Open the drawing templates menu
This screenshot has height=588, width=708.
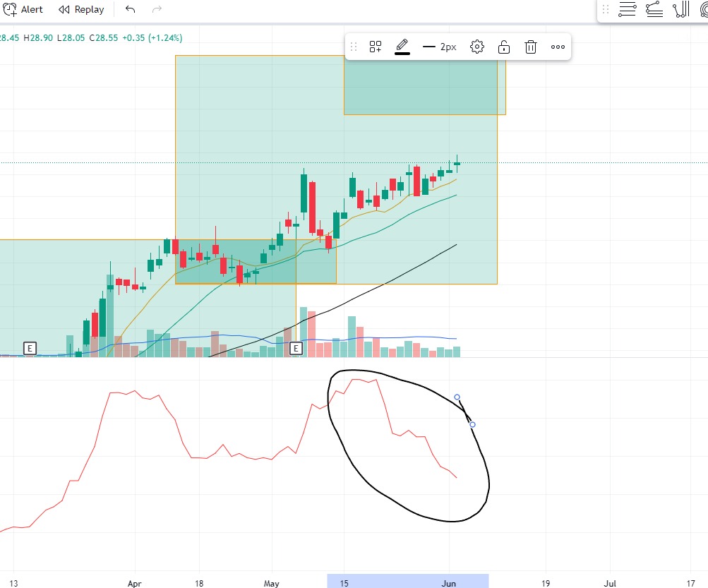[x=376, y=47]
